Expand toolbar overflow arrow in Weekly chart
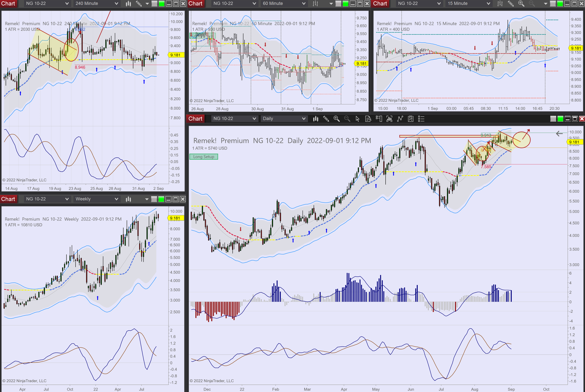 (147, 199)
